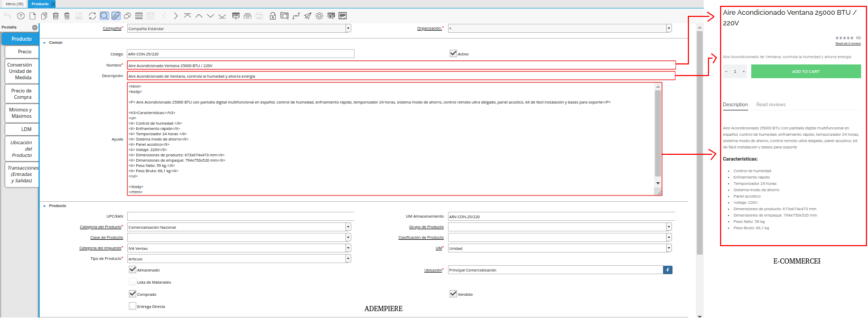Open Read reviews tab in e-commerce
Viewport: 868px width, 318px height.
(771, 105)
